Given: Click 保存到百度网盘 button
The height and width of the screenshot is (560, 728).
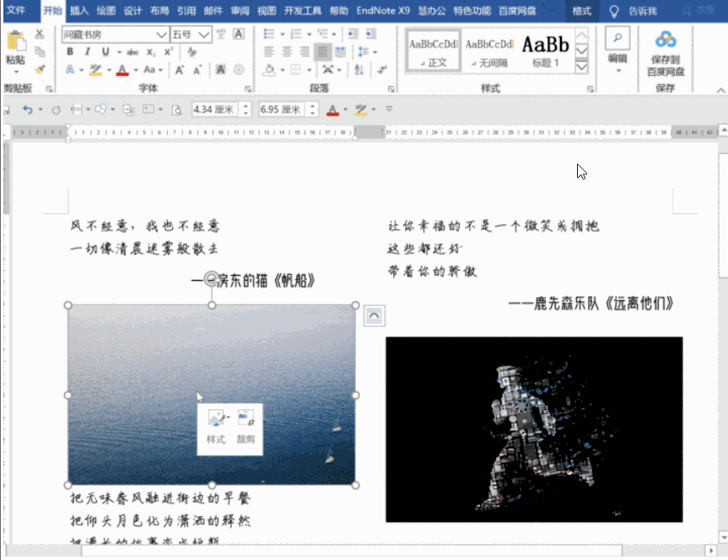Looking at the screenshot, I should [x=666, y=54].
